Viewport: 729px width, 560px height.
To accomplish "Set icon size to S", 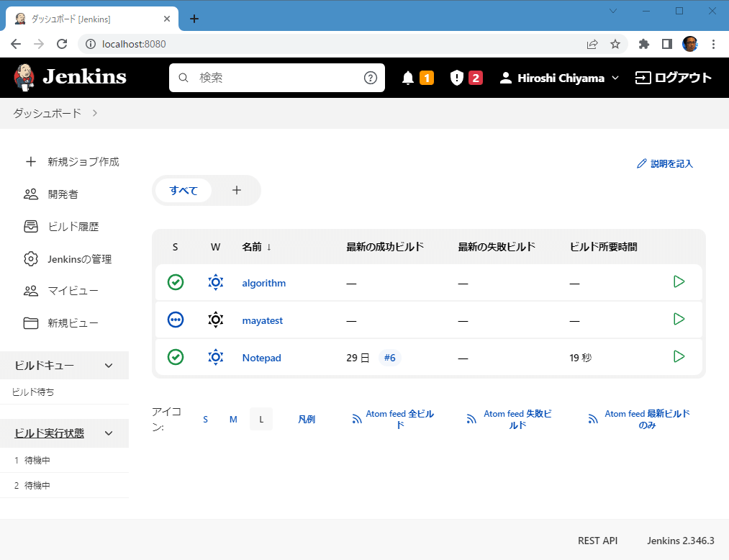I will 206,420.
